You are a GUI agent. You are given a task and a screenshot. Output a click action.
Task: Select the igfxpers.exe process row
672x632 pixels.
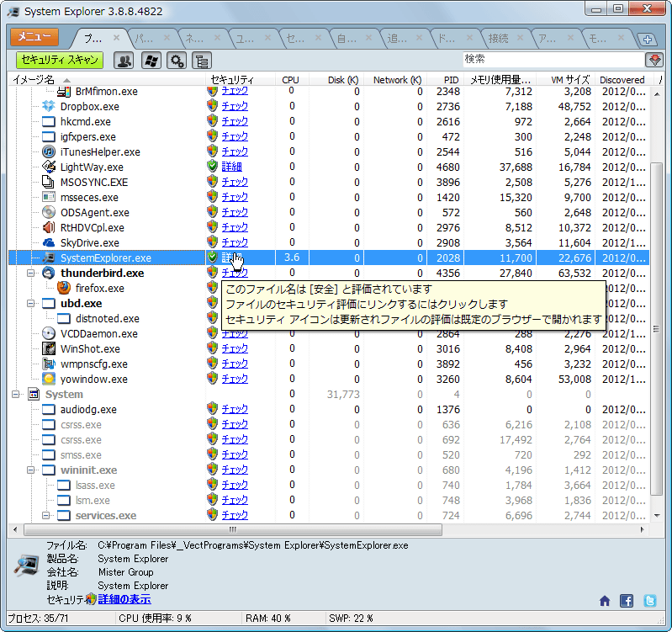pyautogui.click(x=329, y=137)
